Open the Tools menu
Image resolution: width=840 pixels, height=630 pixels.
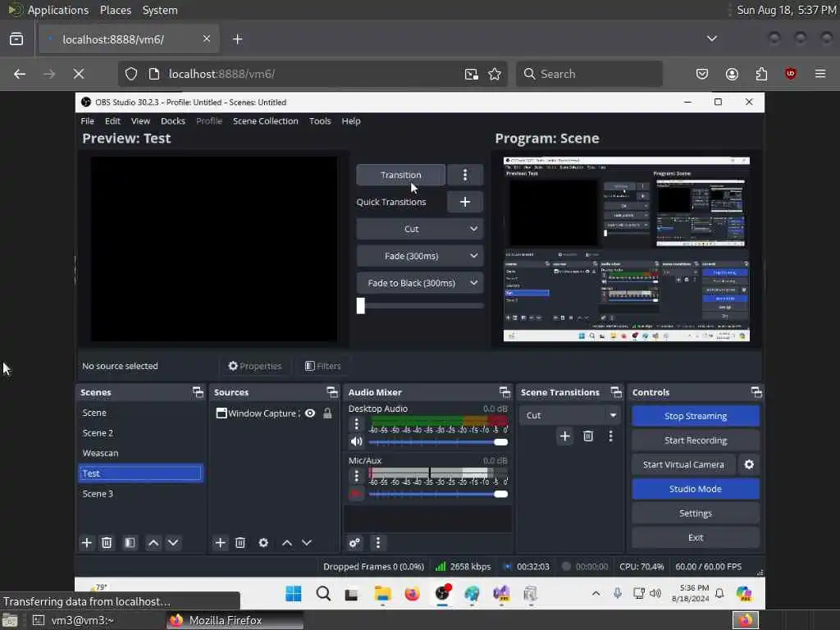(320, 121)
